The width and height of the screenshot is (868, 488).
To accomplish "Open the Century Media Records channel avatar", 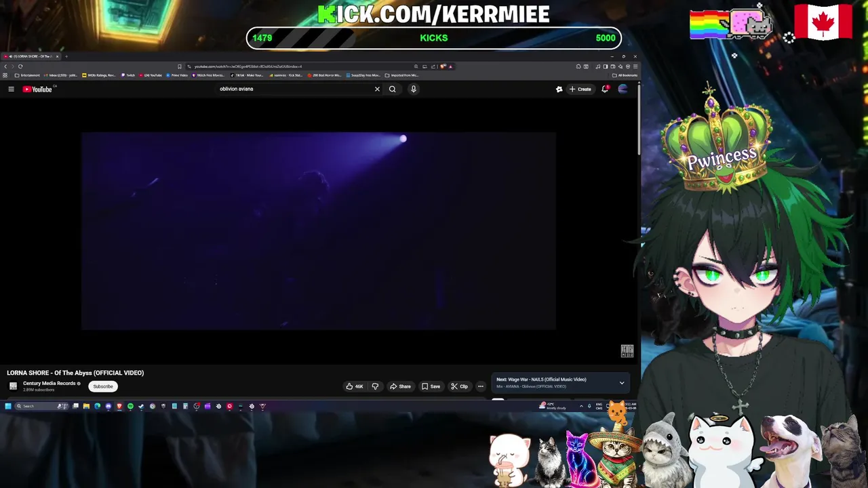I will pyautogui.click(x=13, y=386).
